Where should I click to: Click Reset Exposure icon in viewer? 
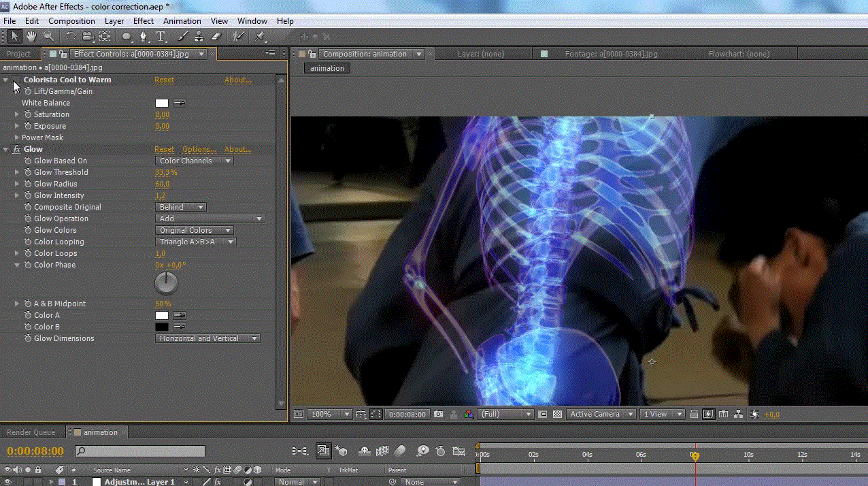tap(754, 414)
